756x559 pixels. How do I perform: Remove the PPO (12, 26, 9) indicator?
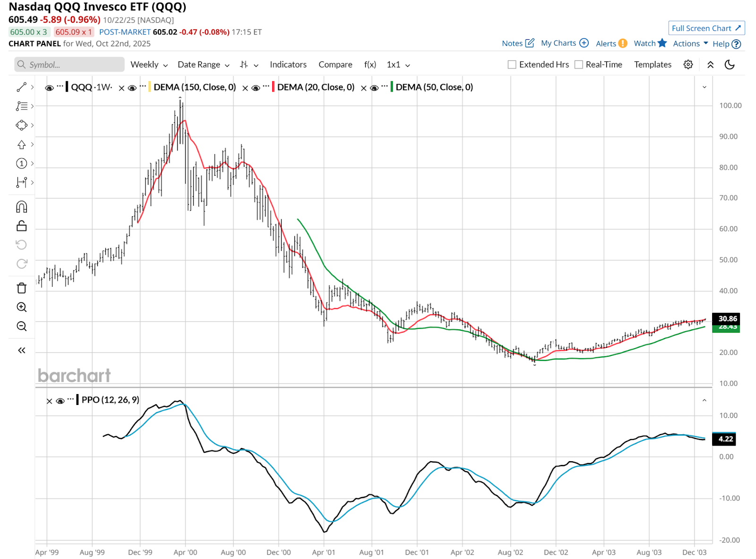[50, 401]
